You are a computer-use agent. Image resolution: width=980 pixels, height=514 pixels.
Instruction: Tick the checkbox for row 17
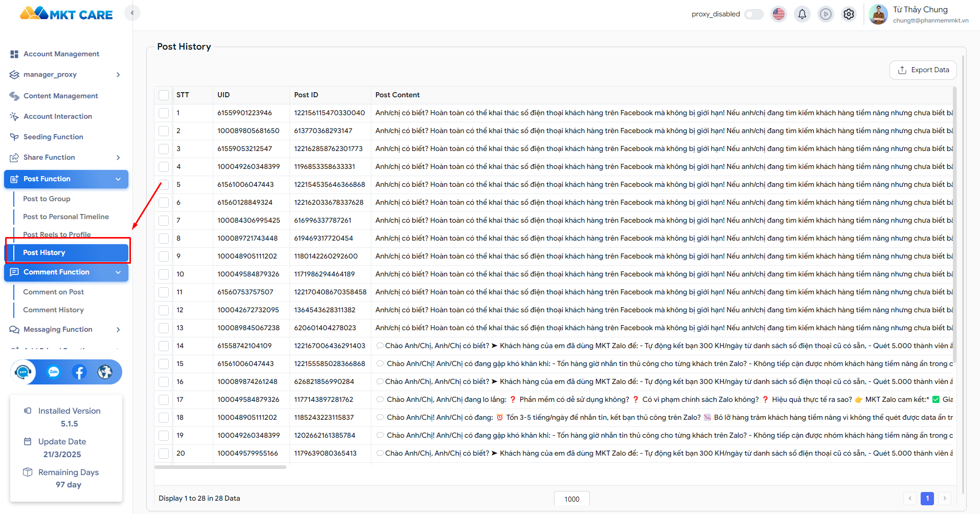pyautogui.click(x=164, y=400)
